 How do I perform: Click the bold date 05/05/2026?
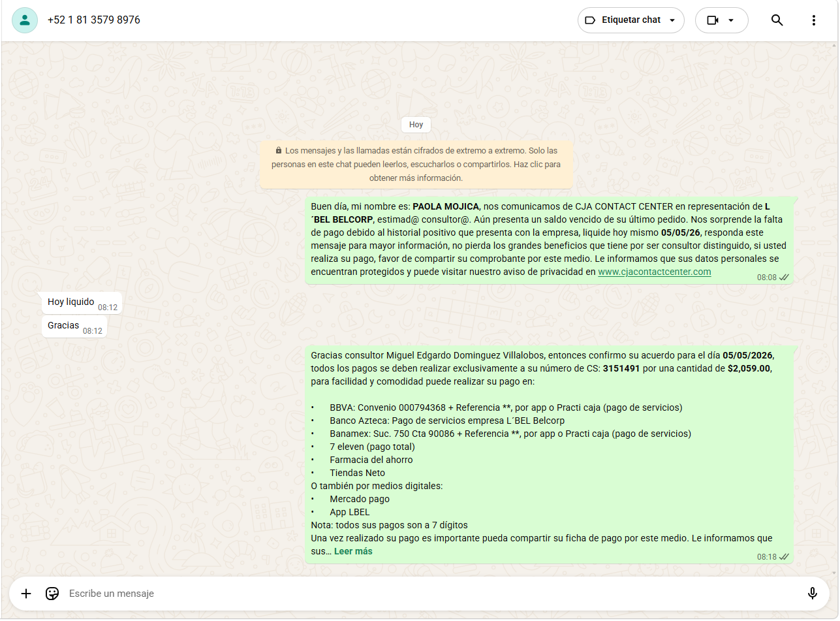747,355
